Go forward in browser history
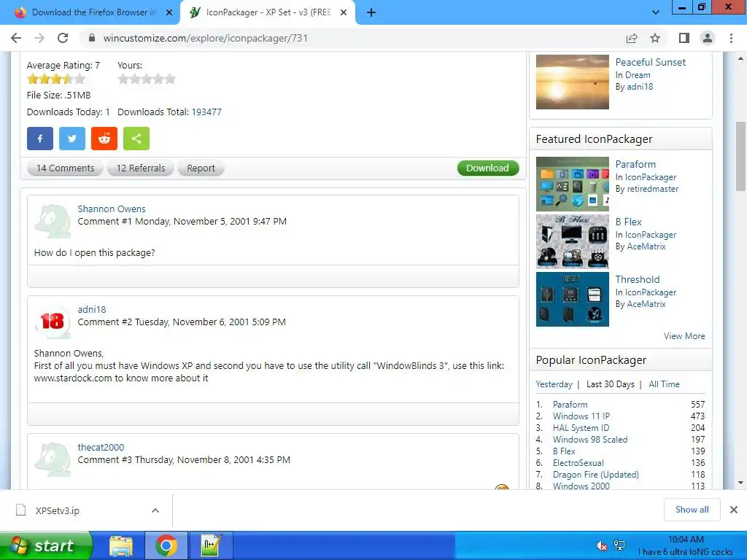 click(39, 38)
